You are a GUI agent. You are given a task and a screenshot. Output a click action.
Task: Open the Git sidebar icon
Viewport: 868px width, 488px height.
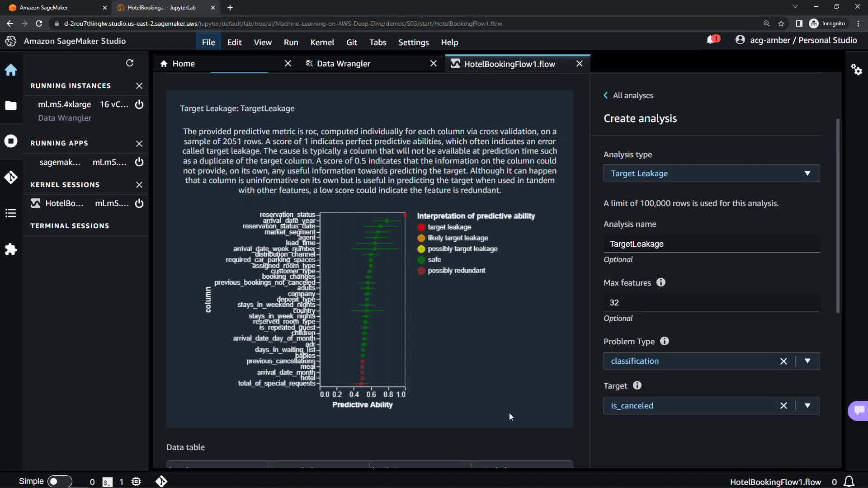pos(11,177)
